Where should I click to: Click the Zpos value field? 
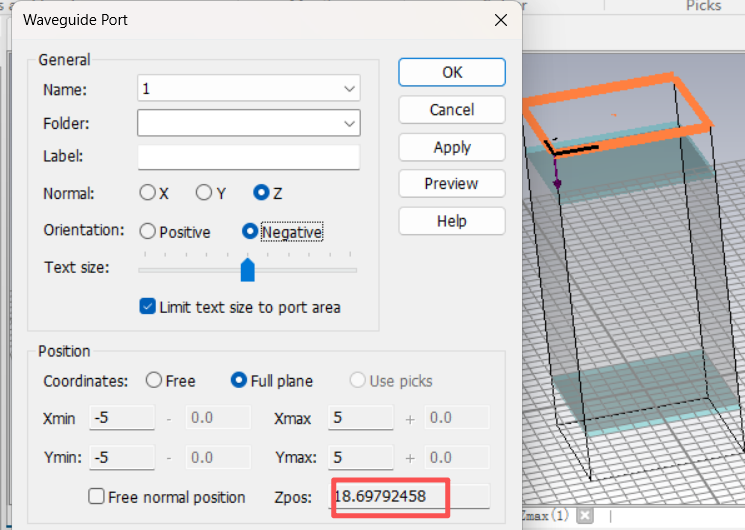pyautogui.click(x=409, y=497)
